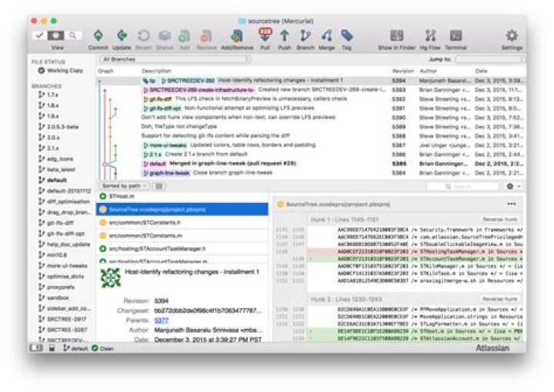
Task: Select the sandbox branch
Action: pyautogui.click(x=58, y=297)
